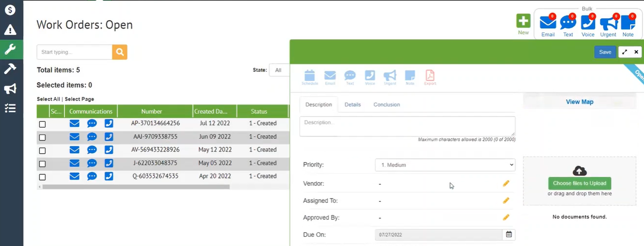The image size is (644, 246).
Task: Click the horizontal scrollbar under the table
Action: (x=135, y=187)
